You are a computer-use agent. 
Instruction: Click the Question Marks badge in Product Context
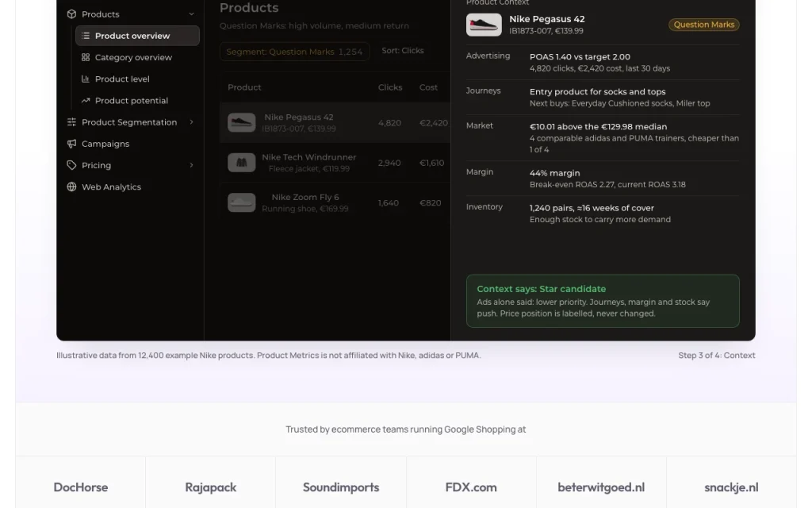(x=704, y=25)
